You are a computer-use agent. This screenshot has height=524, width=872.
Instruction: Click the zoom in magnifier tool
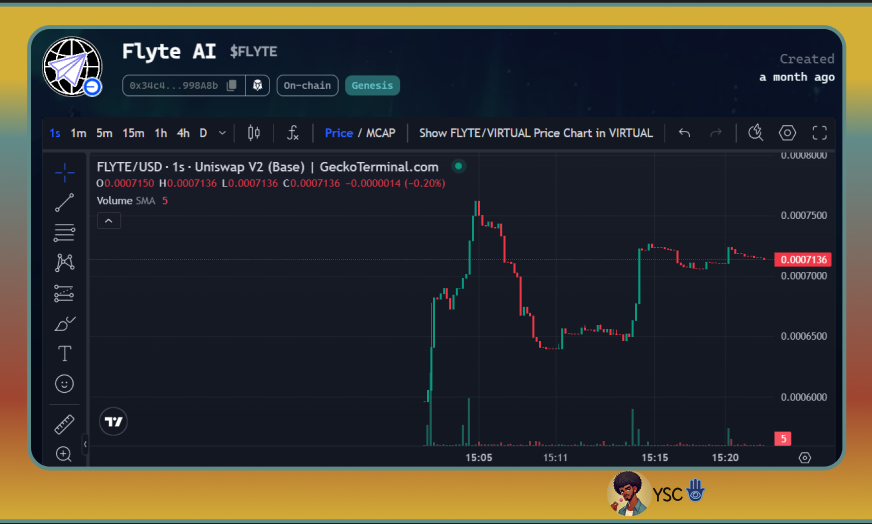[x=64, y=454]
